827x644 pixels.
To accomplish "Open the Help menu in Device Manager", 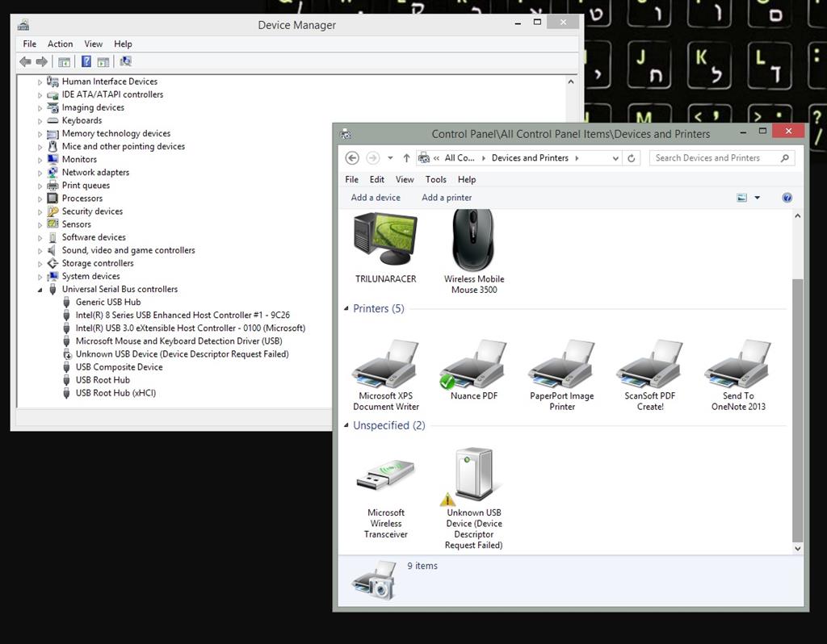I will point(123,44).
